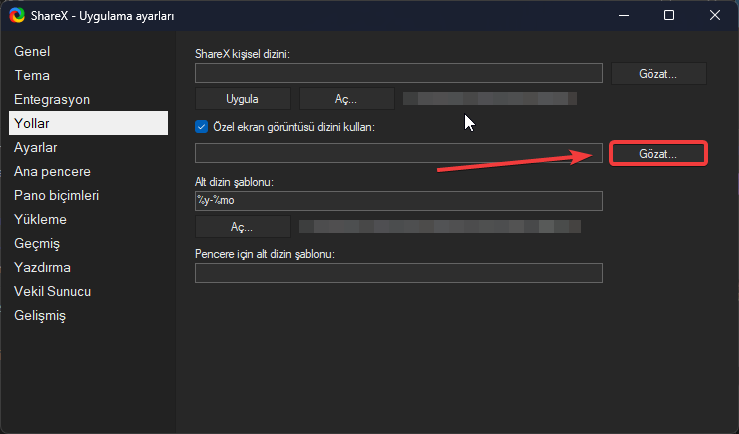Open the Vekil Sunucu tab

[88, 292]
